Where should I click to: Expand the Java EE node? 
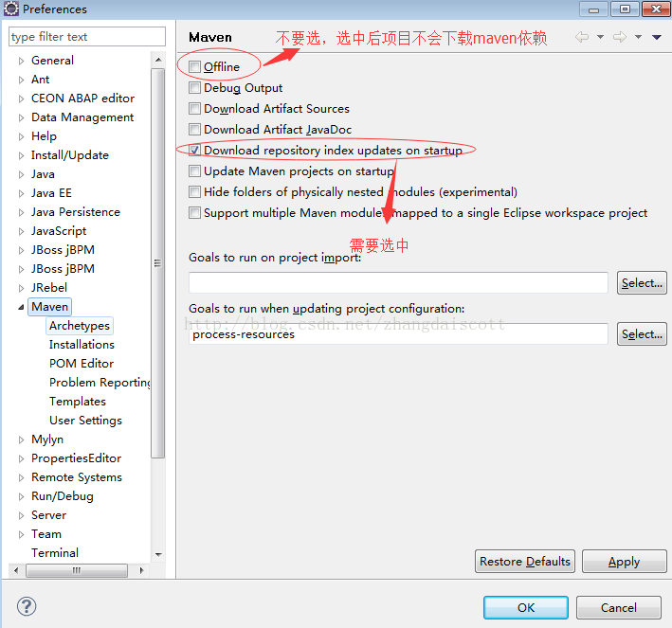(21, 193)
